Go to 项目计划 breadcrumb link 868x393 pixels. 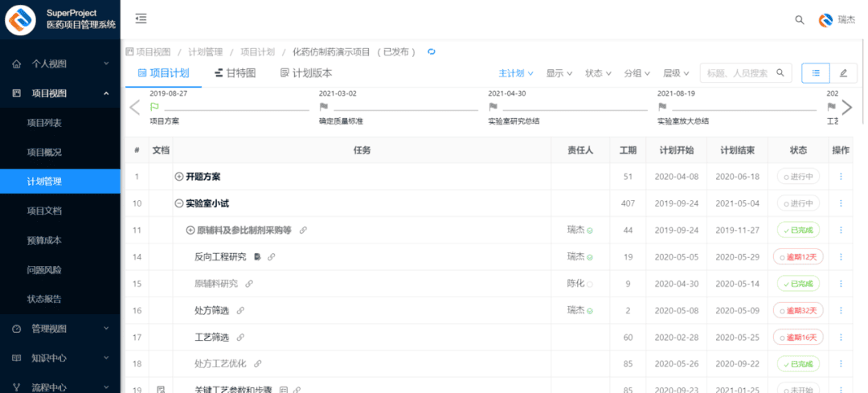(x=257, y=52)
